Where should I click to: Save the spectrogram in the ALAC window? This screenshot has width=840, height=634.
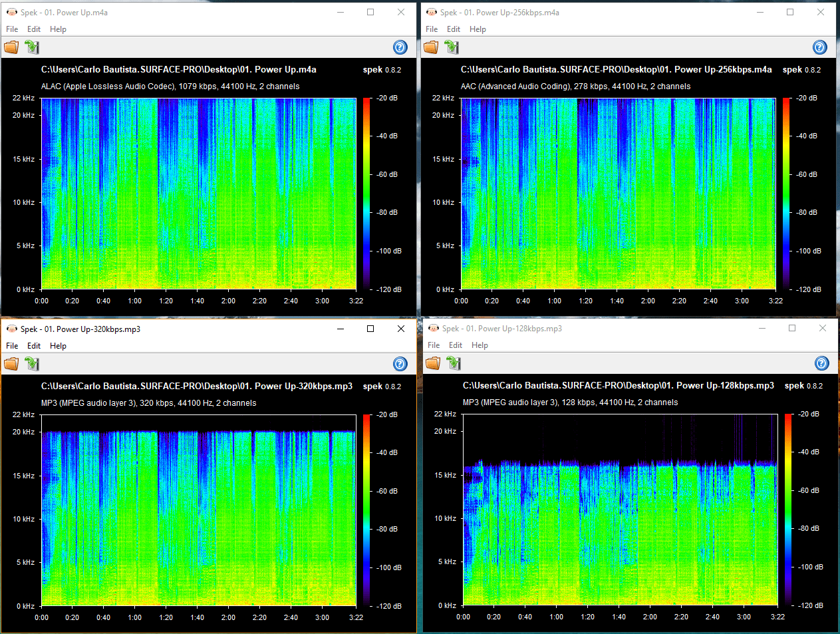pos(31,47)
